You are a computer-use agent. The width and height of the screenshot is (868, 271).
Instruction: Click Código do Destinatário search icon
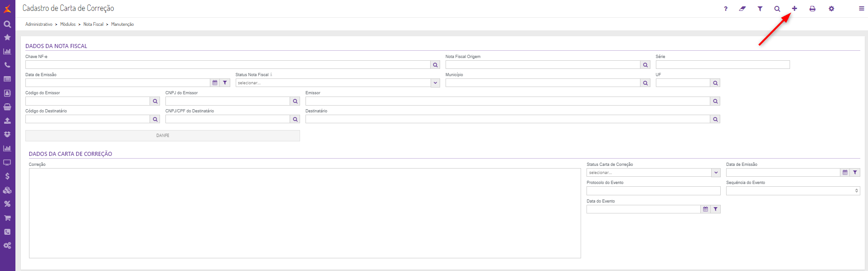[155, 119]
